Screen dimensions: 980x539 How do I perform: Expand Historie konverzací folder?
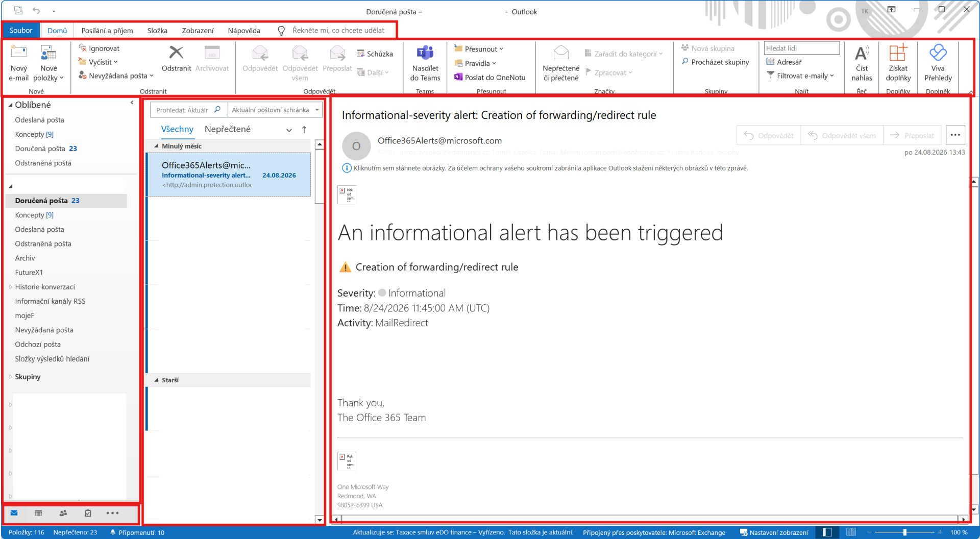tap(10, 287)
